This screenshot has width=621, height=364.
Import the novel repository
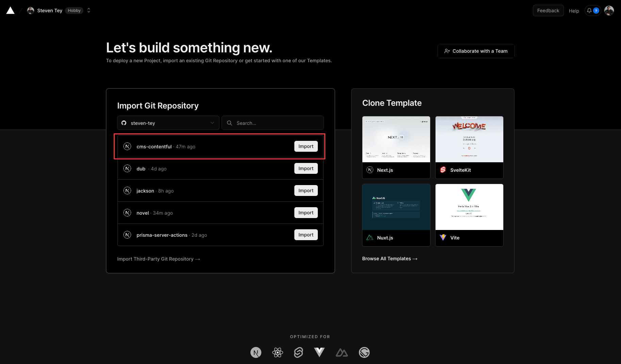(306, 213)
